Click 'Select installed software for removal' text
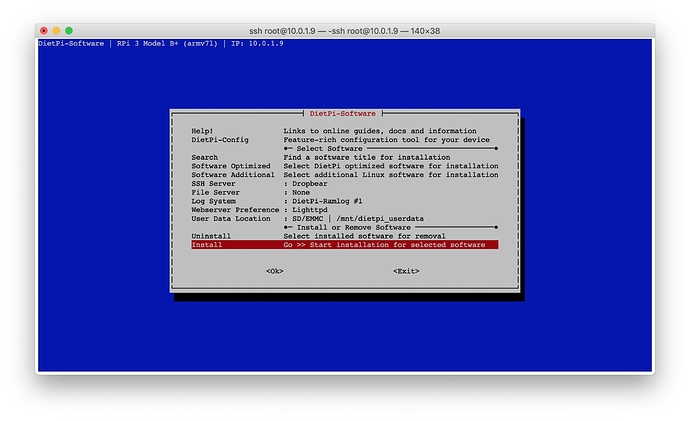690x421 pixels. pos(364,236)
